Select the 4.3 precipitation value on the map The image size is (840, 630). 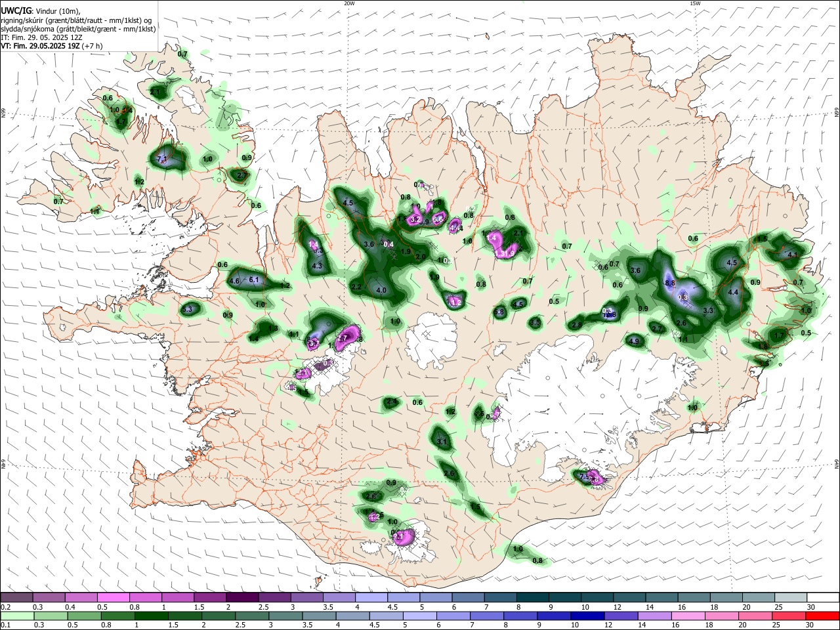[x=317, y=266]
